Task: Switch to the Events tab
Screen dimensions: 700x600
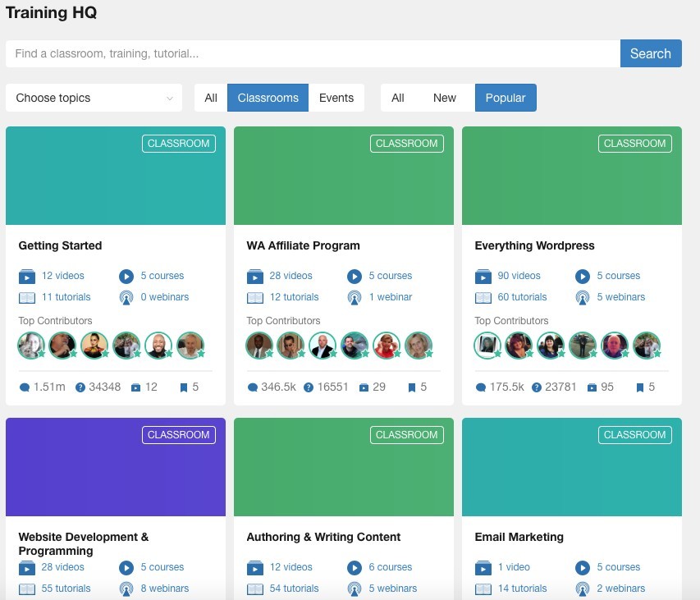Action: tap(336, 98)
